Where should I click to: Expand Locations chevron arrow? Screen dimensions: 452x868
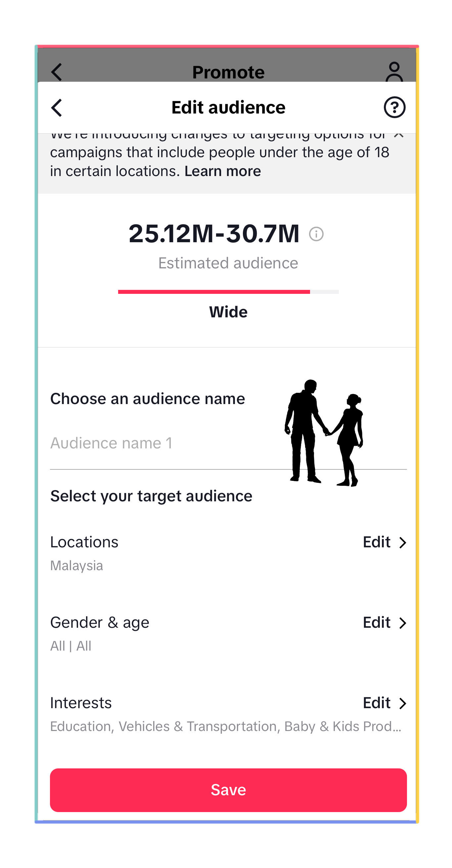(x=402, y=542)
